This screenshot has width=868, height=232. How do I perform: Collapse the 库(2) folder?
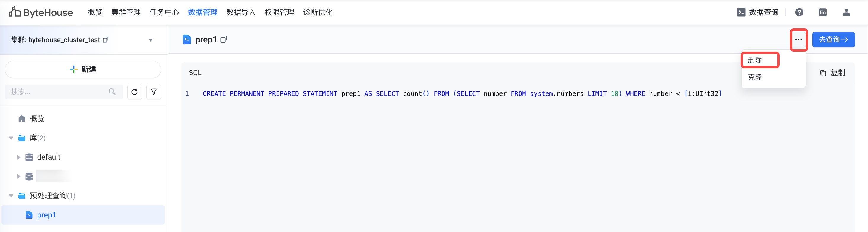click(x=11, y=138)
